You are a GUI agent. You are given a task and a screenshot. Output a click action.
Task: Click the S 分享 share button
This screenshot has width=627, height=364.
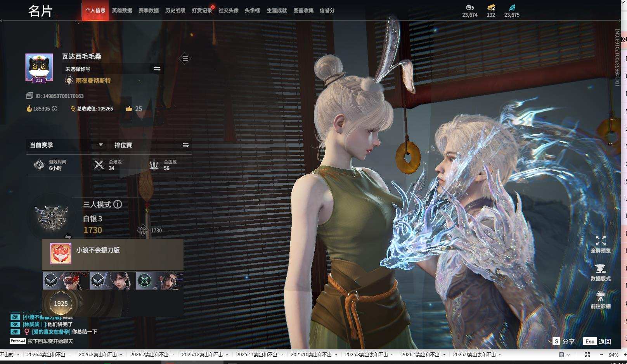click(x=564, y=341)
